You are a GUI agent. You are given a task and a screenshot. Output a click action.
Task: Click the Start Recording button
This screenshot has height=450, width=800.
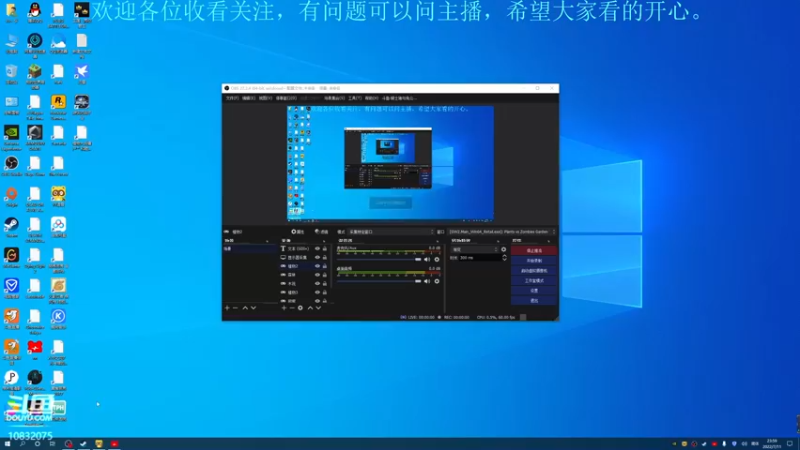534,261
